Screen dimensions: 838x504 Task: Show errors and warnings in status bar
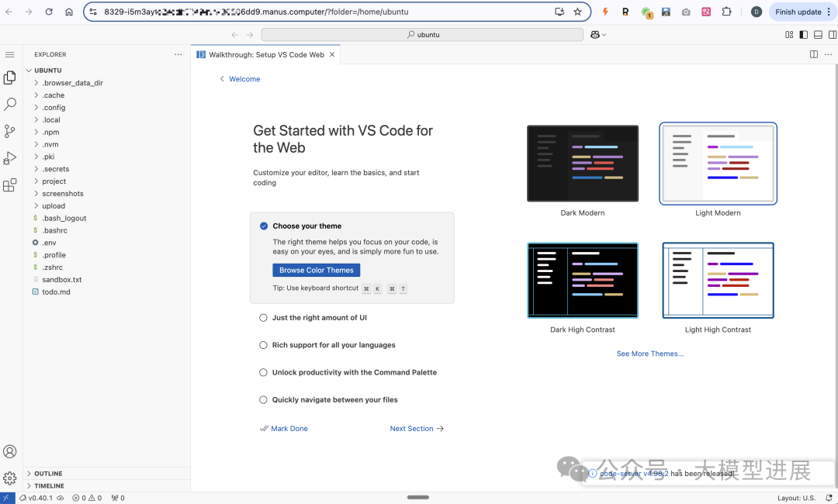[x=87, y=498]
